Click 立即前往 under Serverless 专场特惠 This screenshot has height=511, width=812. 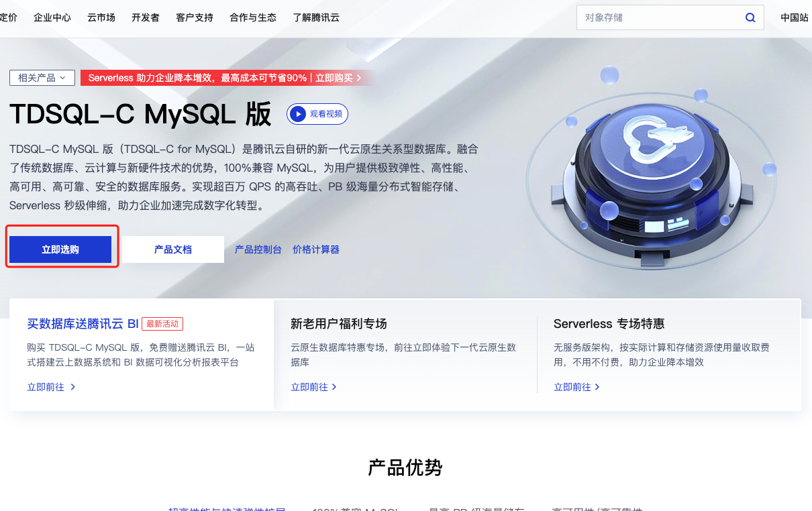point(577,387)
